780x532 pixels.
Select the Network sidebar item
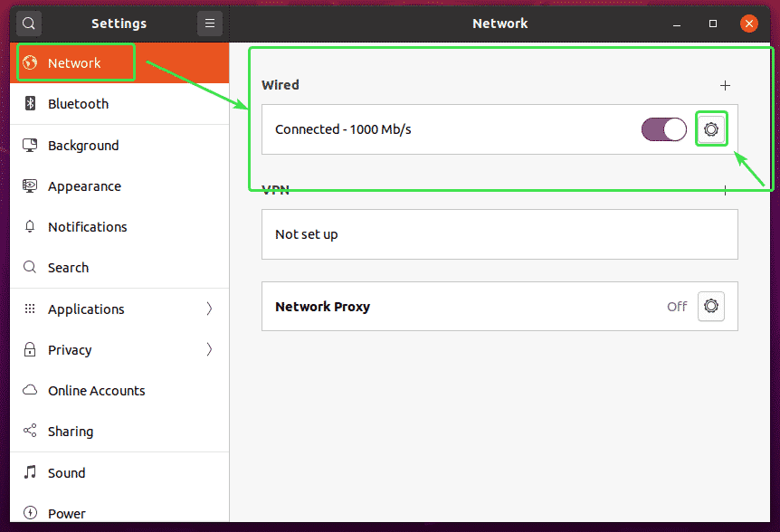(x=74, y=63)
